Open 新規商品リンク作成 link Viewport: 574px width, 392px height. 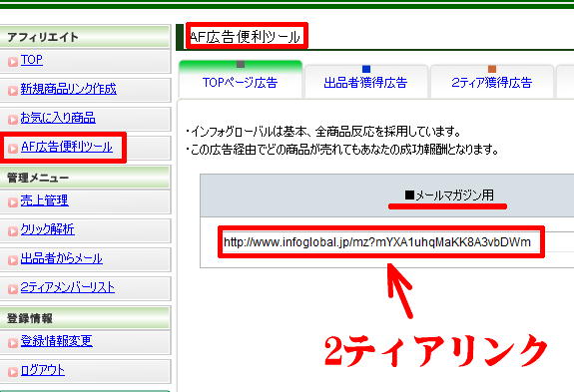pyautogui.click(x=69, y=89)
